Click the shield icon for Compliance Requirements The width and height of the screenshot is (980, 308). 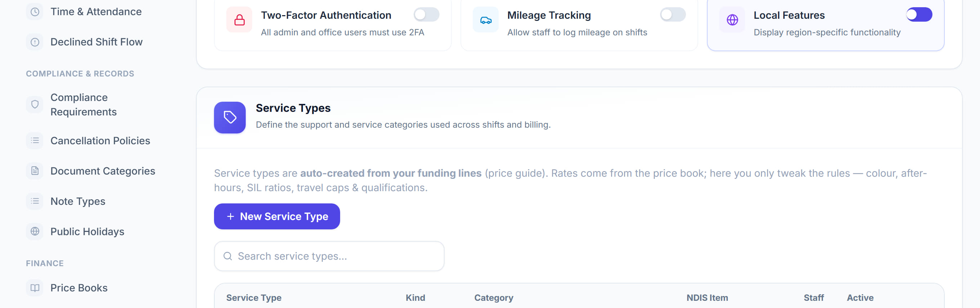pos(35,104)
